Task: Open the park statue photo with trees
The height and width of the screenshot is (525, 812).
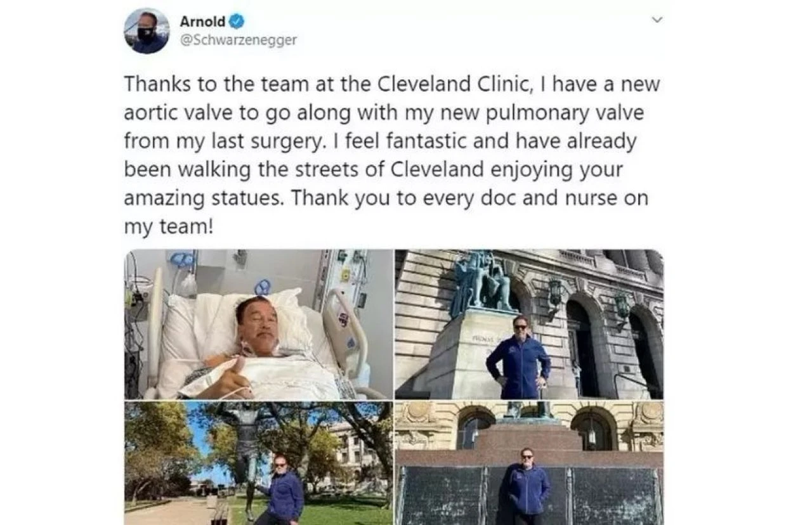Action: point(259,463)
